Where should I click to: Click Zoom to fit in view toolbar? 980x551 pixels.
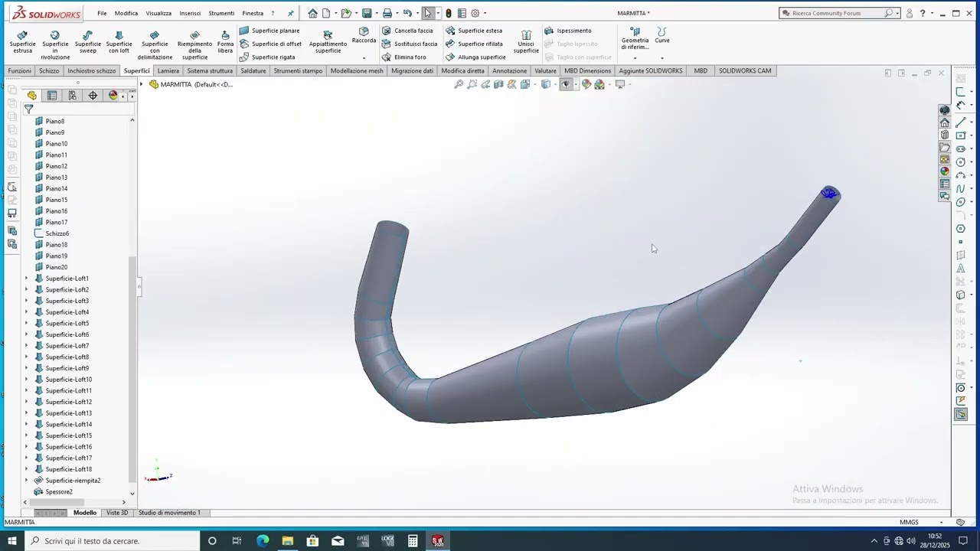click(459, 84)
